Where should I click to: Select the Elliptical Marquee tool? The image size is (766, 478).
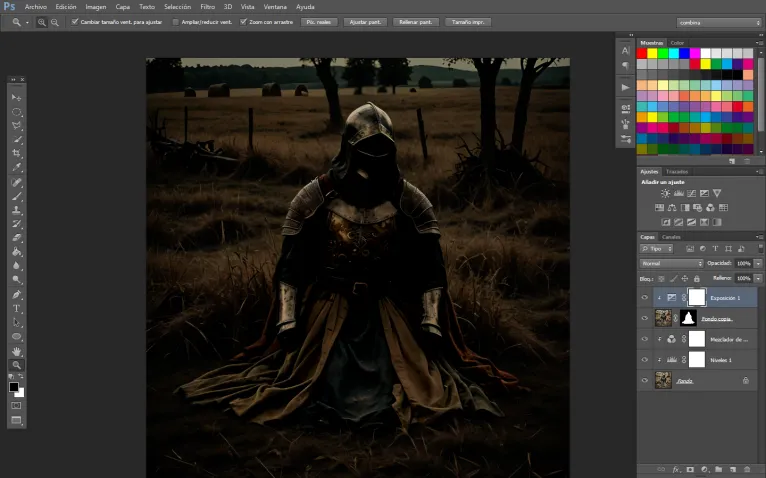(16, 112)
